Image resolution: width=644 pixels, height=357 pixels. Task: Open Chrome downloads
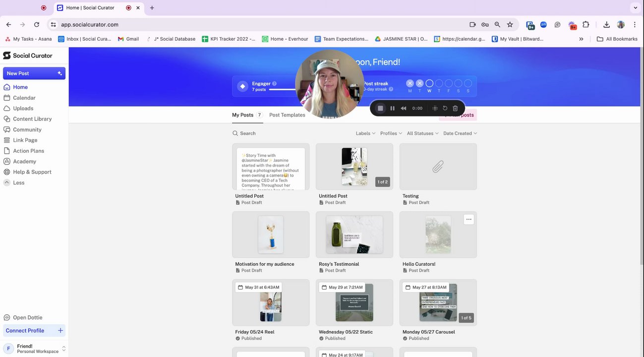(606, 24)
